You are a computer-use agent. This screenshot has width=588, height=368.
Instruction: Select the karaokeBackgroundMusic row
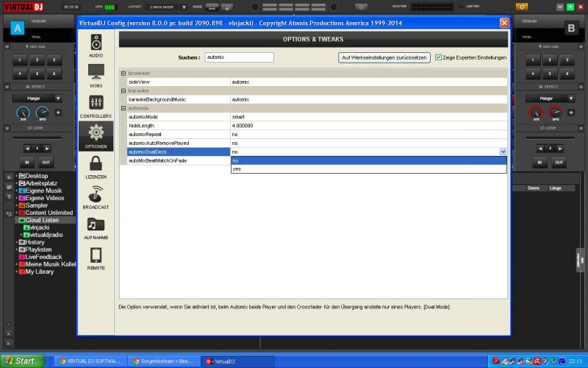318,99
